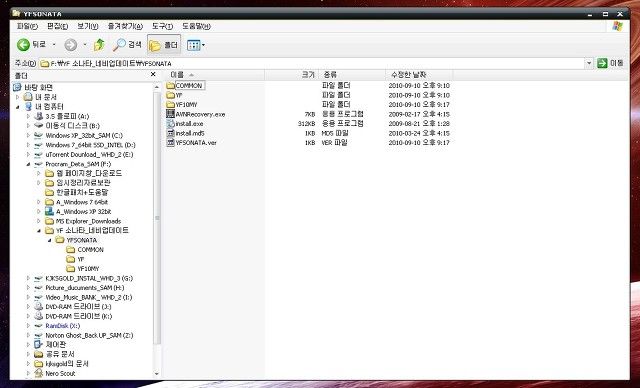Select the YF10MY folder icon in file list
This screenshot has width=640, height=388.
171,105
